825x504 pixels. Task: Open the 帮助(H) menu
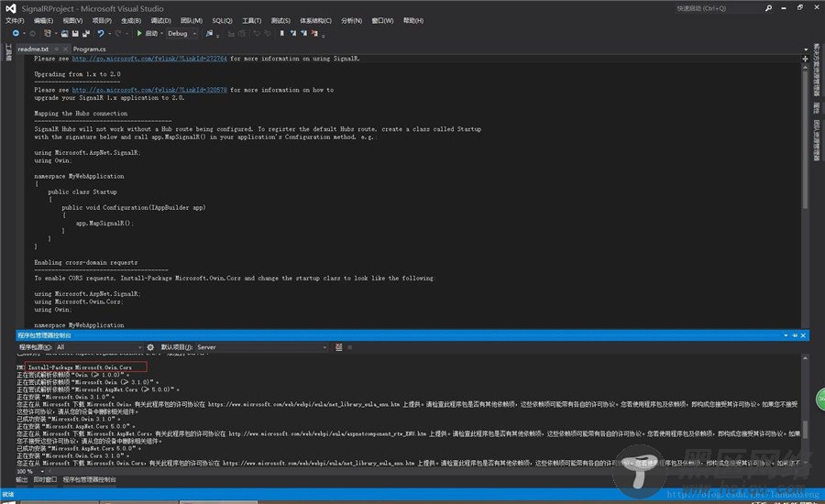coord(413,20)
